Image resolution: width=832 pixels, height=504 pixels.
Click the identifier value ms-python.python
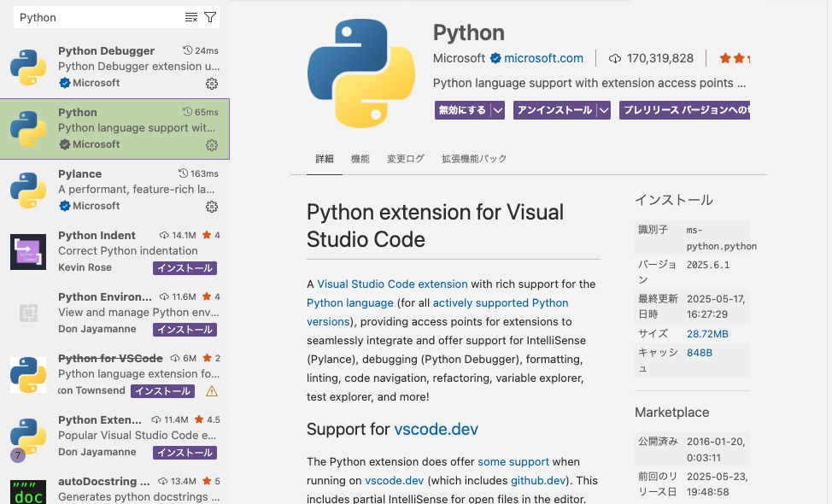[x=722, y=238]
